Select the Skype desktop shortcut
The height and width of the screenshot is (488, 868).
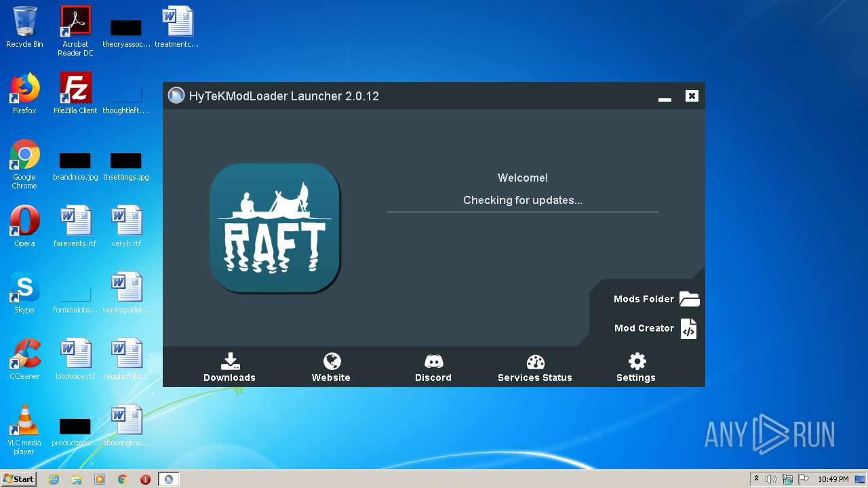point(24,293)
